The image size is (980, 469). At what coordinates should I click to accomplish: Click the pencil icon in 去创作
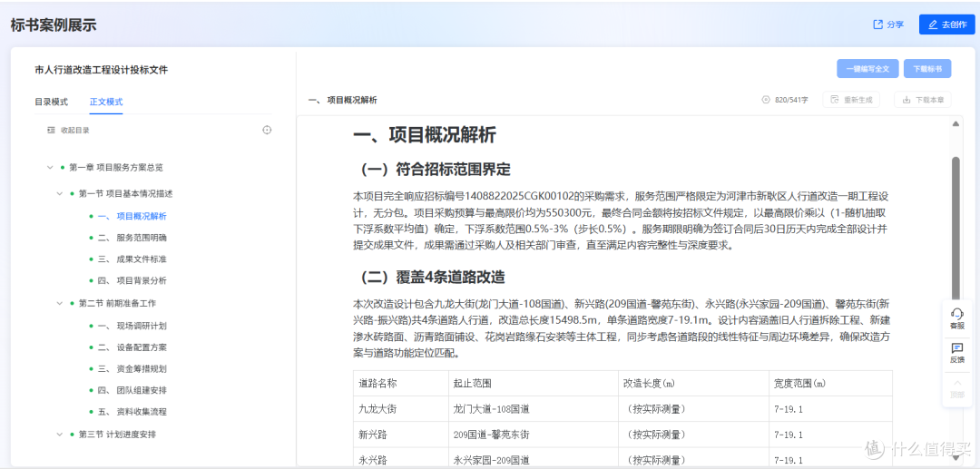pos(933,24)
